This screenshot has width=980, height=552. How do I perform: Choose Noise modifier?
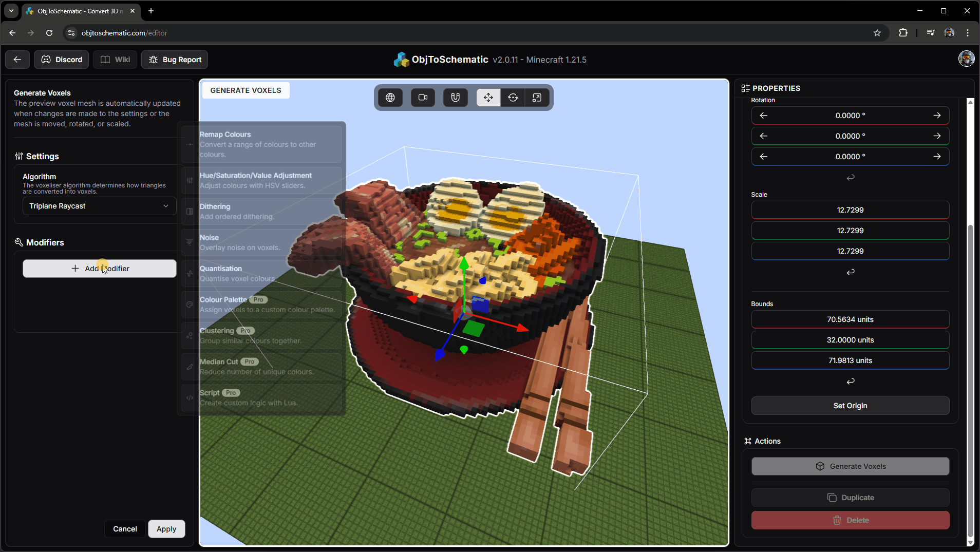(262, 242)
